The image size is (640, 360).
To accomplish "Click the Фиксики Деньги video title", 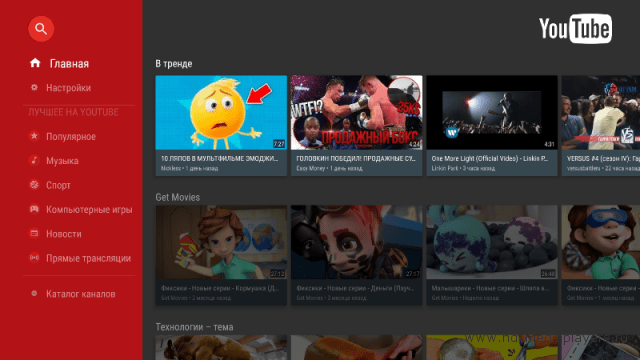I will (x=355, y=288).
